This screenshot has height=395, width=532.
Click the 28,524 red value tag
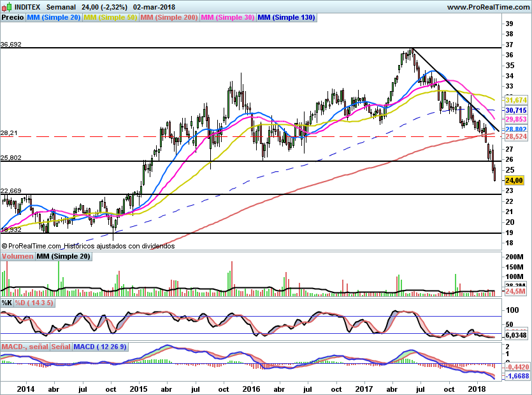515,137
